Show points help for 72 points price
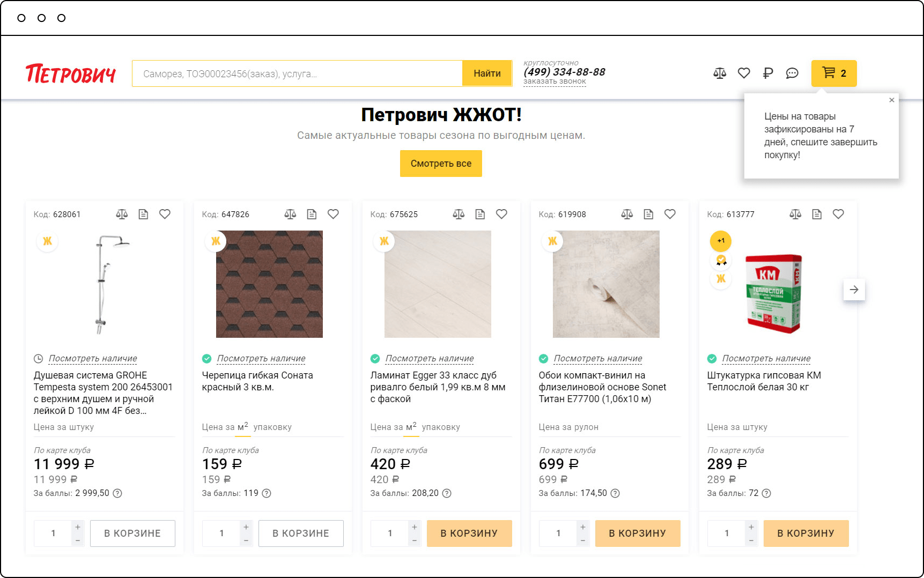Screen dimensions: 924x578 (766, 493)
